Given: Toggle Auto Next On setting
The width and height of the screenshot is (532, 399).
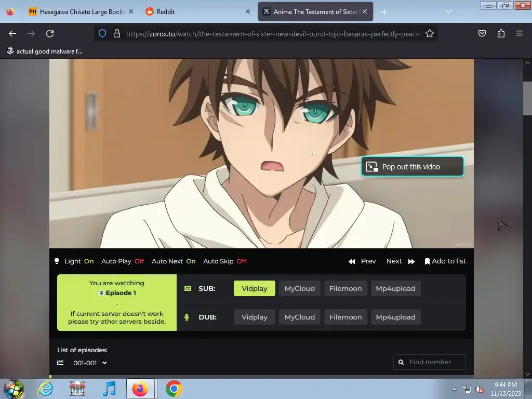Looking at the screenshot, I should coord(174,261).
